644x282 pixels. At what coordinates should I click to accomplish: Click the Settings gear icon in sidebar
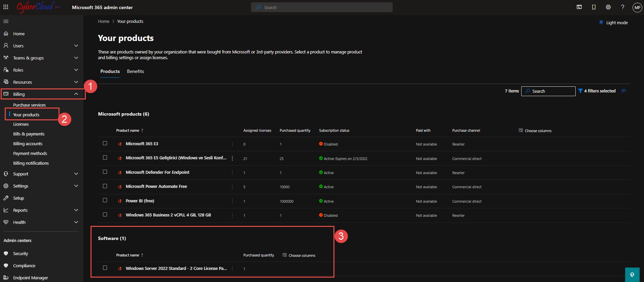pos(6,186)
